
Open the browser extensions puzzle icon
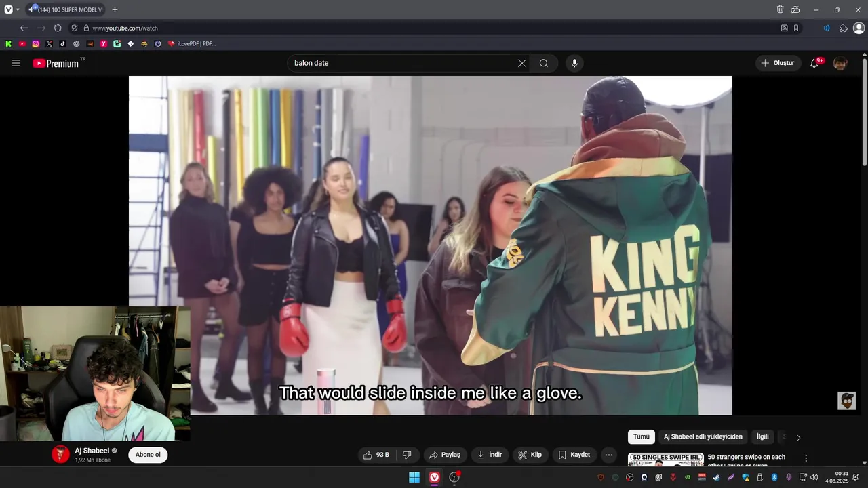point(844,28)
